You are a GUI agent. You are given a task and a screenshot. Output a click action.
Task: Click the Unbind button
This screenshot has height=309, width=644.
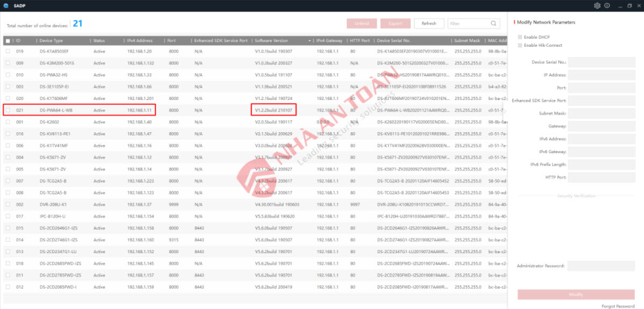coord(362,24)
